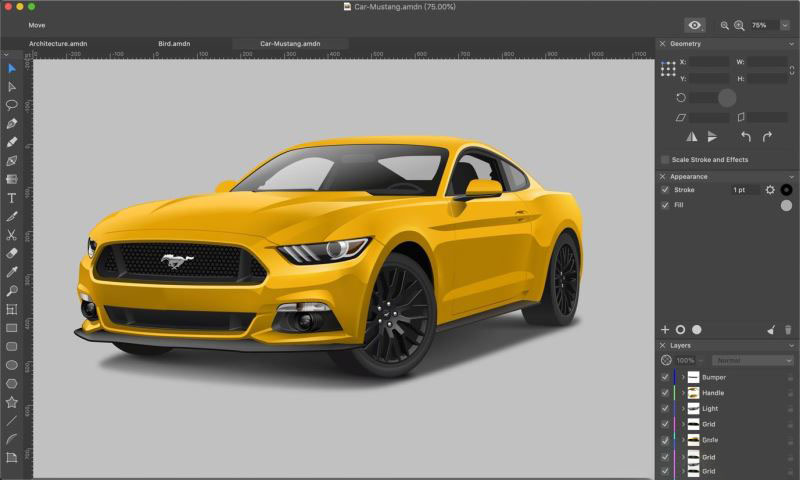
Task: Select the Rectangle shape tool
Action: pyautogui.click(x=12, y=328)
